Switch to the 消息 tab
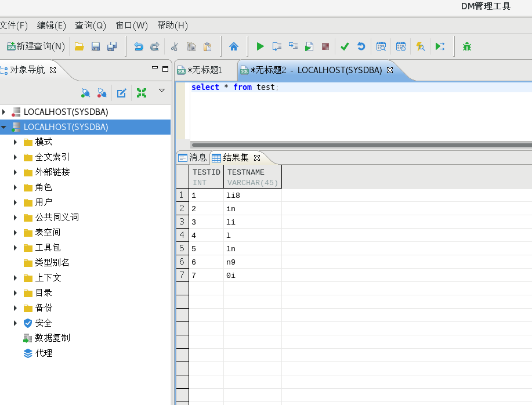This screenshot has width=532, height=405. pos(193,157)
